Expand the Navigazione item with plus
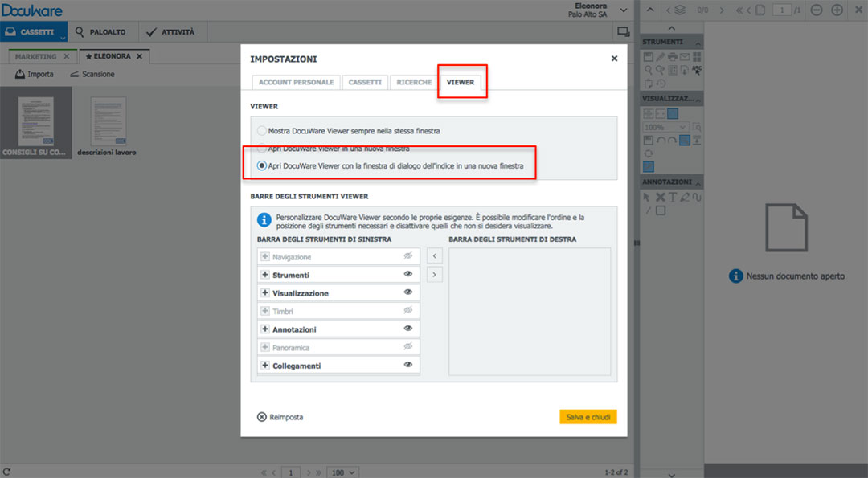This screenshot has height=478, width=868. click(x=265, y=257)
